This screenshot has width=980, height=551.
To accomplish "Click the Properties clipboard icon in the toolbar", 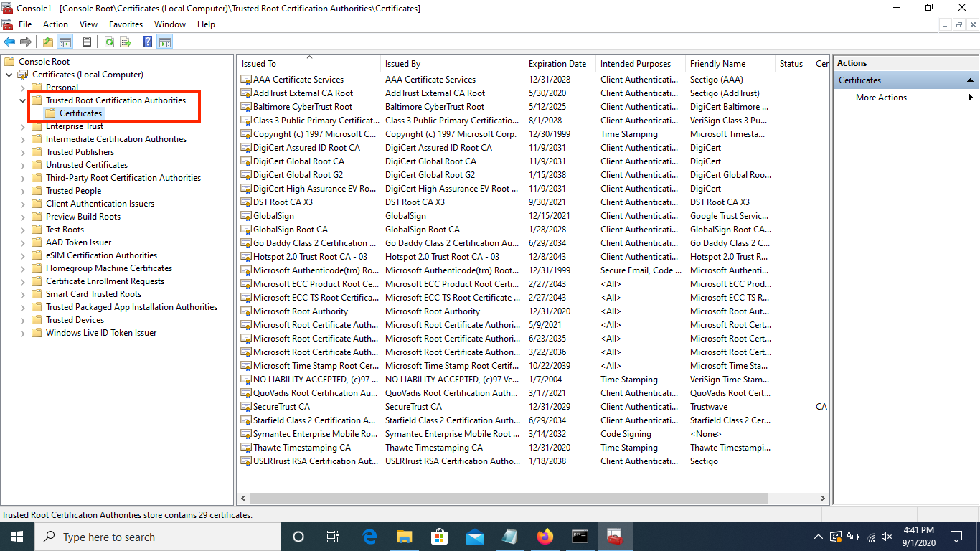I will (x=85, y=41).
